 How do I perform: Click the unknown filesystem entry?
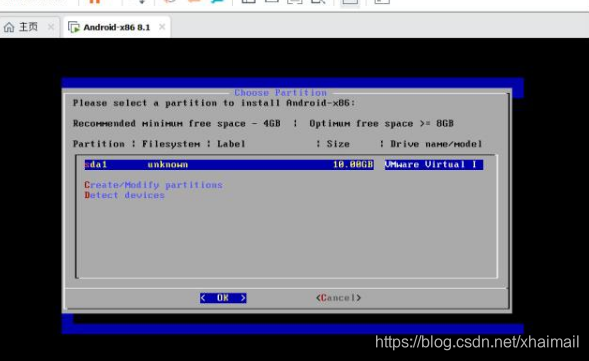pos(168,165)
